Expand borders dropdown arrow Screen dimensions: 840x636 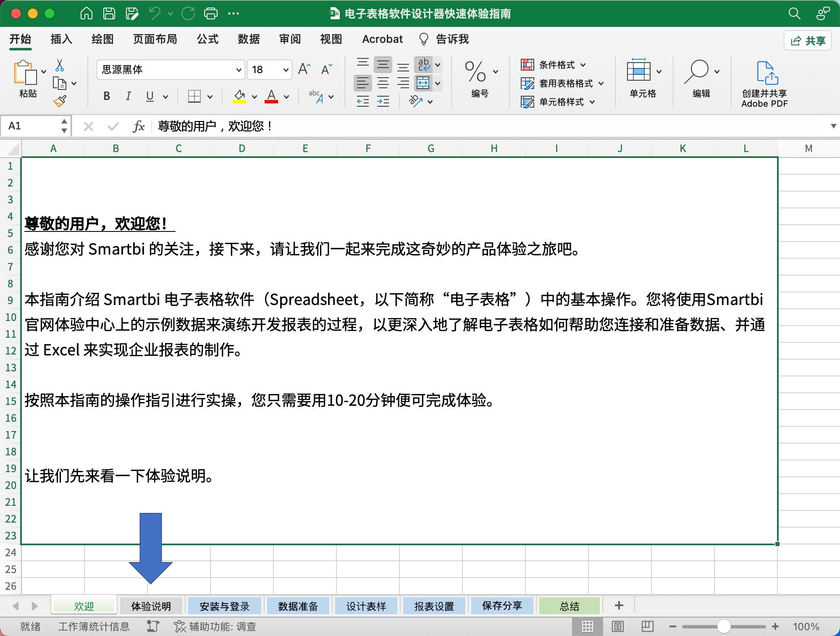click(x=210, y=97)
